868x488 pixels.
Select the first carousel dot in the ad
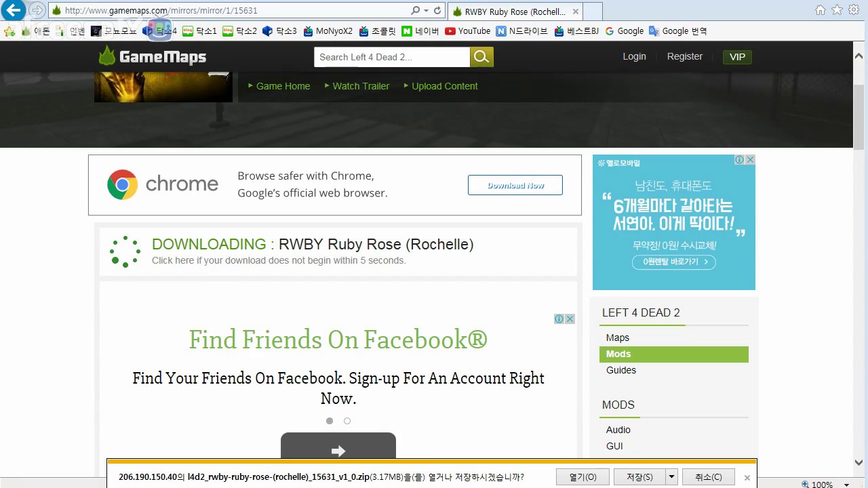tap(330, 421)
